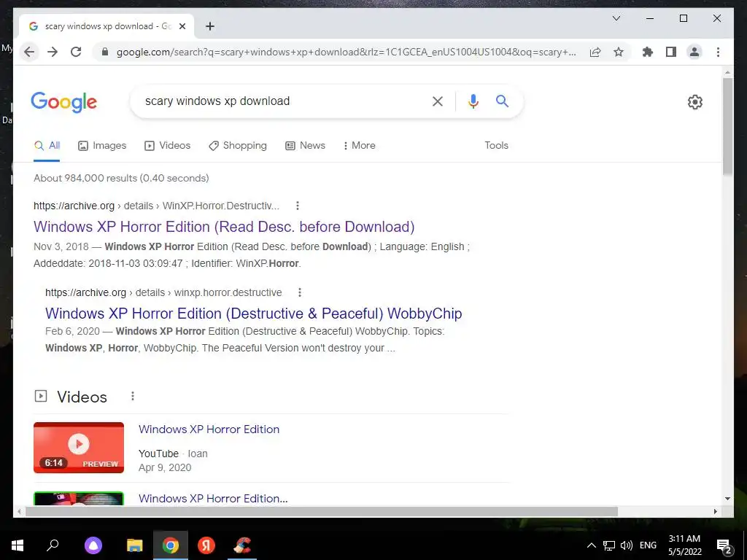Play the 6:14 video preview thumbnail
The image size is (747, 560).
click(79, 448)
